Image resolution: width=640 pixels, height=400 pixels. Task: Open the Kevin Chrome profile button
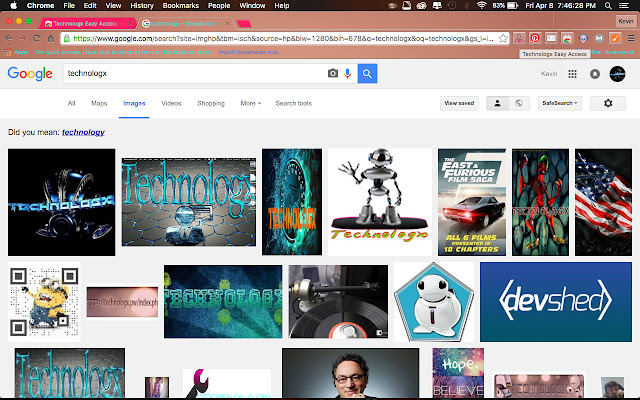point(625,21)
